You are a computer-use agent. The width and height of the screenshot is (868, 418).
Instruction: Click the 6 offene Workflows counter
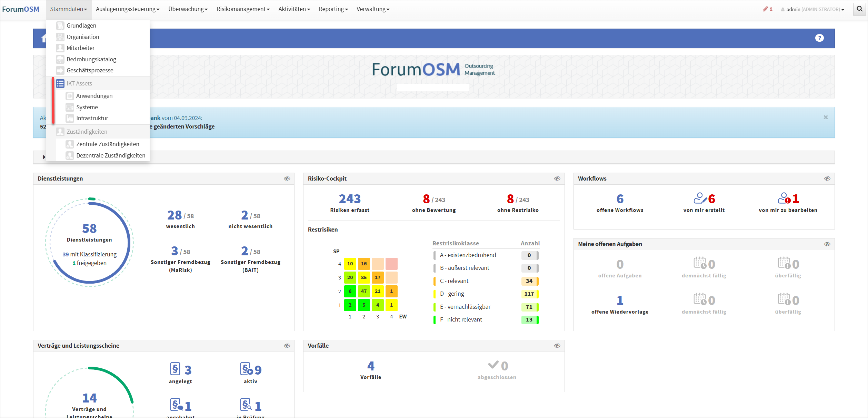tap(620, 199)
